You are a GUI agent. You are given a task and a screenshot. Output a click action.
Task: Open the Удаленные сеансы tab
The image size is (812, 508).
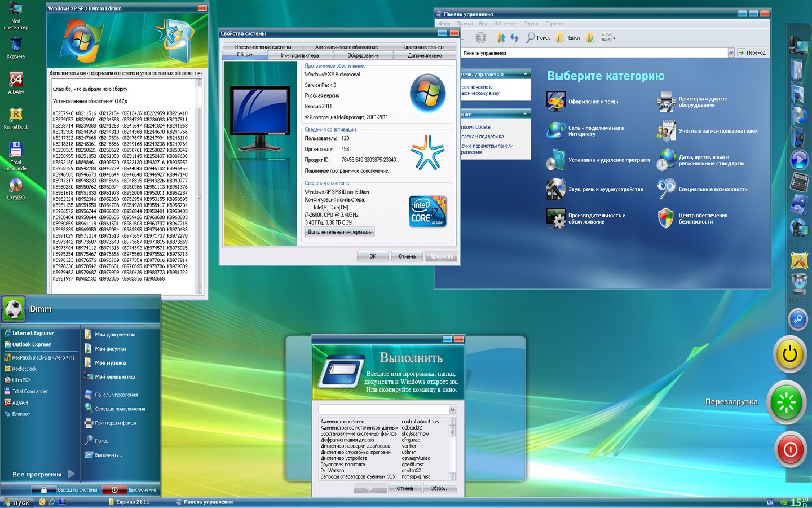coord(423,47)
